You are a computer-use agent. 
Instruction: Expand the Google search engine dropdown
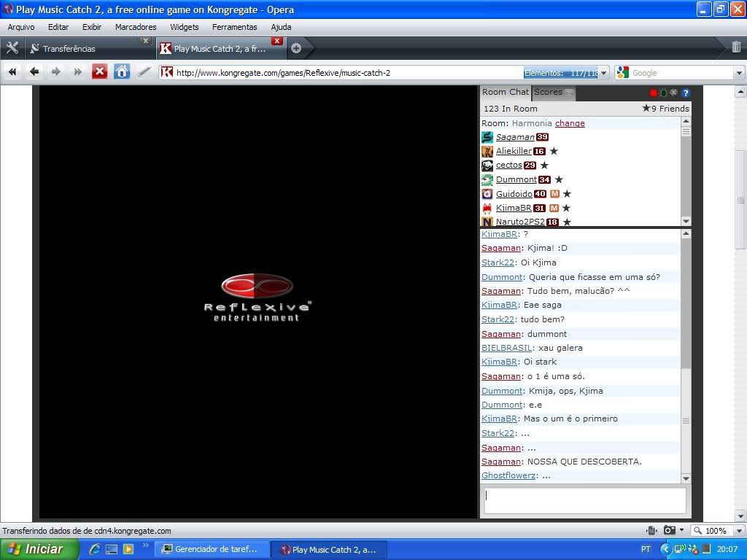click(738, 73)
